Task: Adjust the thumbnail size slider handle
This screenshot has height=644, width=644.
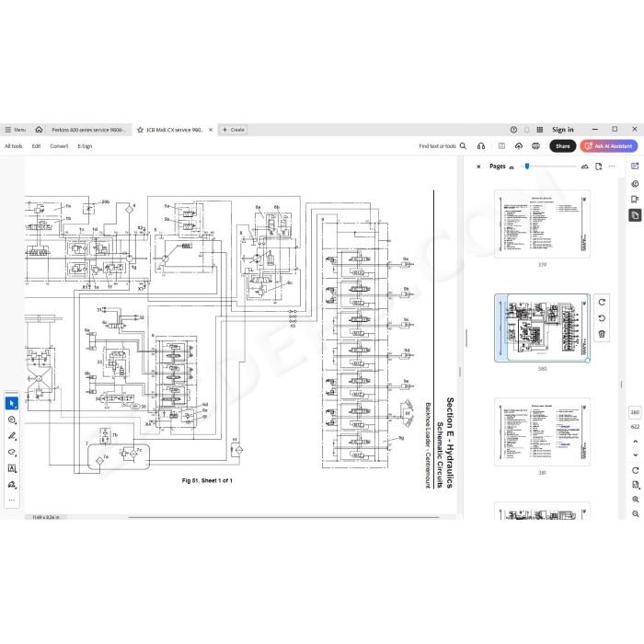Action: pos(527,167)
